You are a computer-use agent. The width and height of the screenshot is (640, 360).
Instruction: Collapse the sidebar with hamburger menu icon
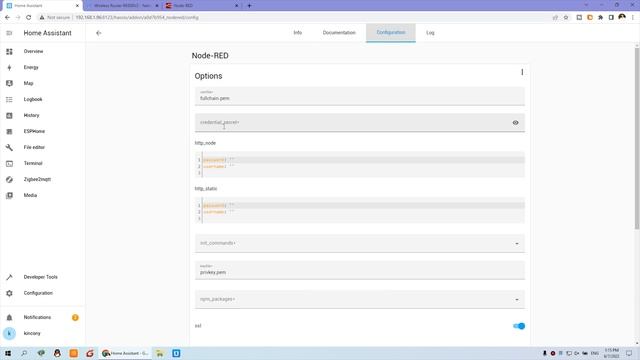(x=9, y=33)
